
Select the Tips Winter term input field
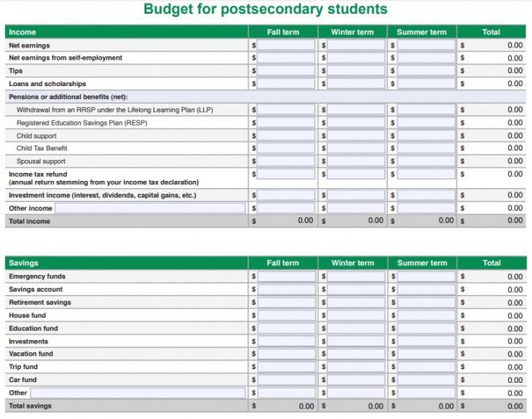point(356,71)
